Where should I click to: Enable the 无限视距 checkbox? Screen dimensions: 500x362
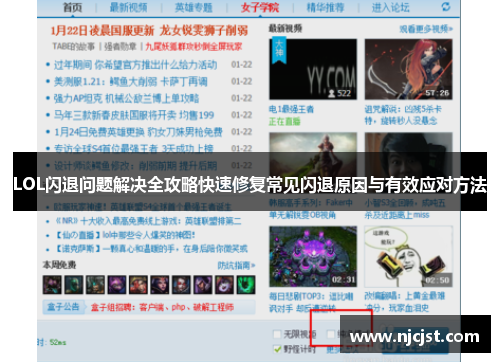click(277, 334)
